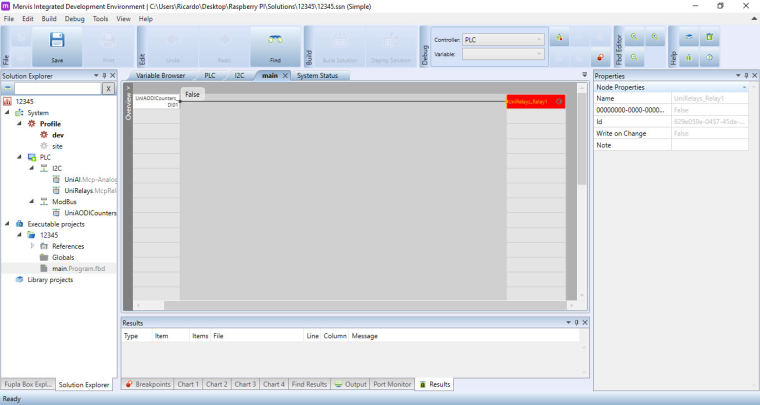Pin the Solution Explorer panel
Image resolution: width=760 pixels, height=405 pixels.
point(105,75)
